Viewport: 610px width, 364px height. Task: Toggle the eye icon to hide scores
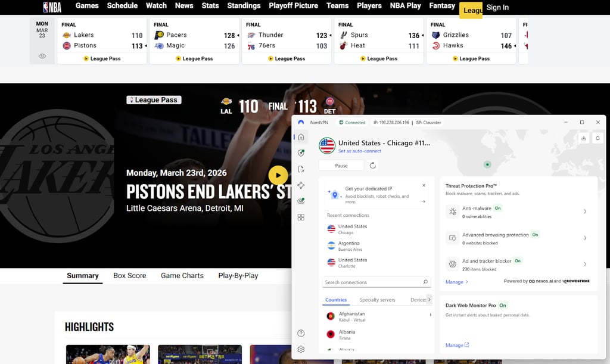click(x=42, y=56)
